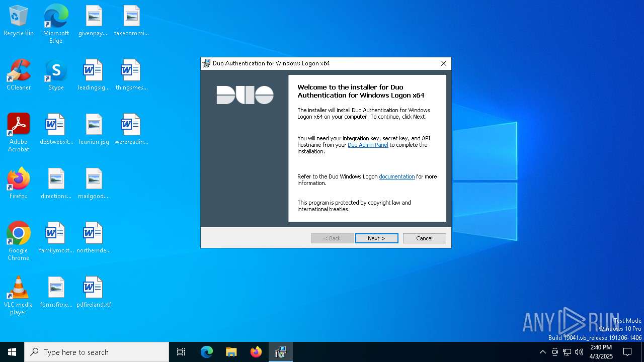Select the mailgood image file
This screenshot has width=644, height=362.
point(94,184)
